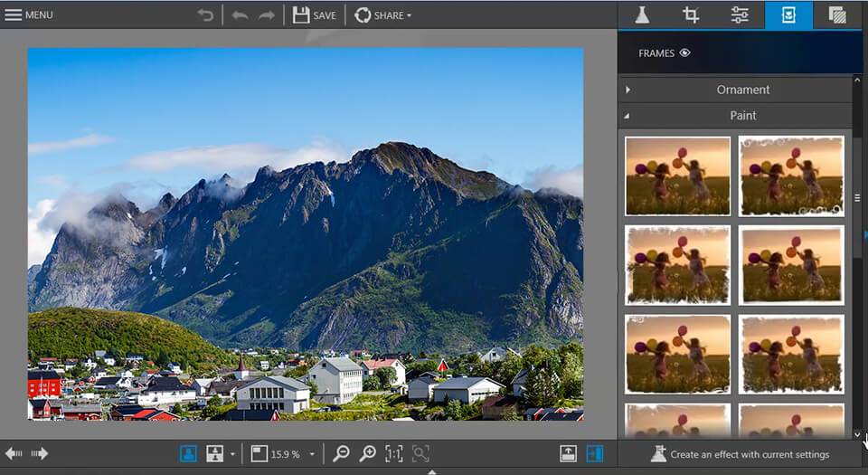Go to the next image arrow
This screenshot has height=475, width=868.
[x=39, y=454]
